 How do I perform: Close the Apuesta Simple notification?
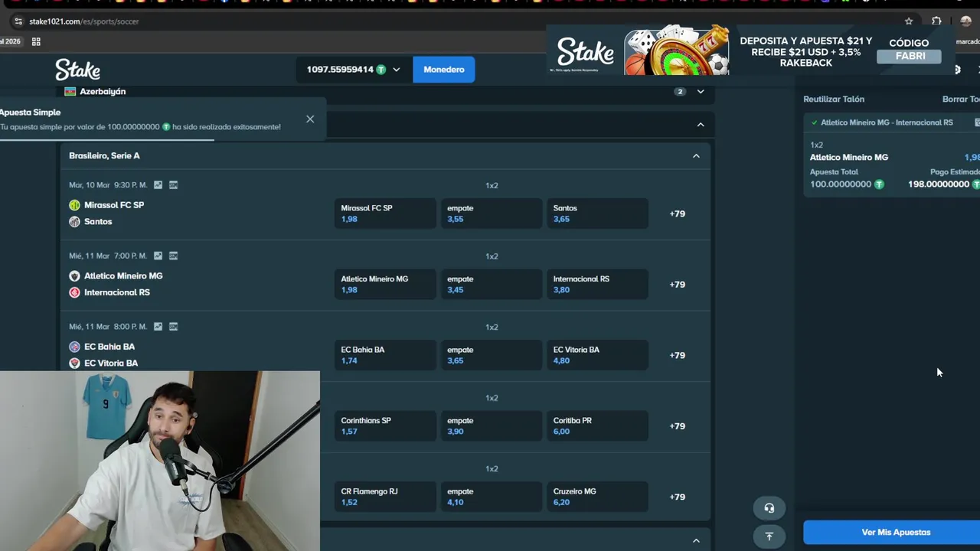pyautogui.click(x=310, y=119)
